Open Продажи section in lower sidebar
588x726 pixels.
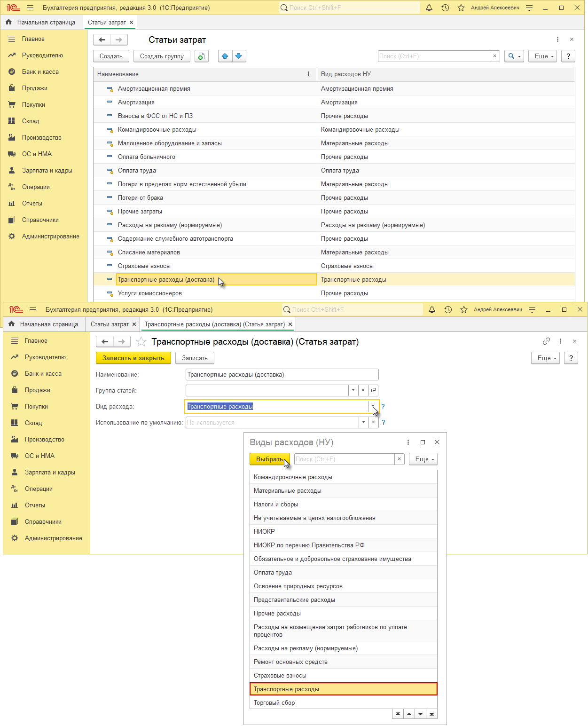click(x=38, y=390)
